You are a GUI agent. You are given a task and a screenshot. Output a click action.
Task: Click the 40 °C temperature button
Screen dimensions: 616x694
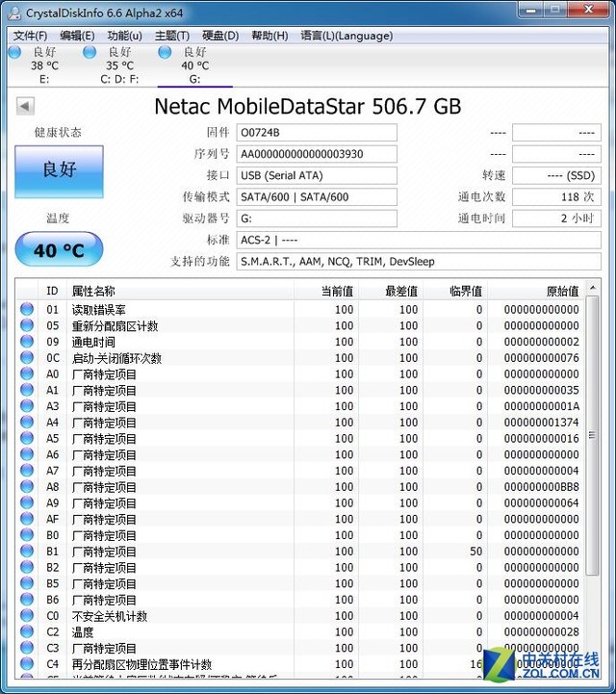[x=59, y=249]
